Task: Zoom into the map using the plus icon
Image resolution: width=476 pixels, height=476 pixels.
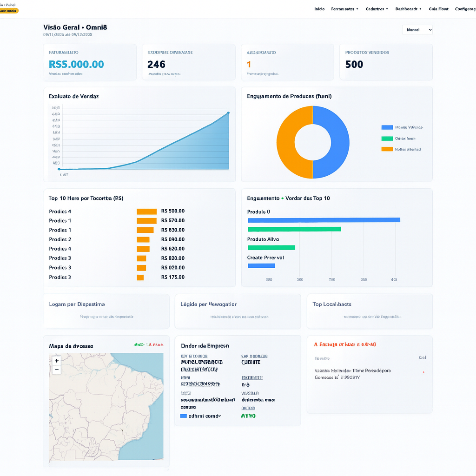Action: (x=56, y=360)
